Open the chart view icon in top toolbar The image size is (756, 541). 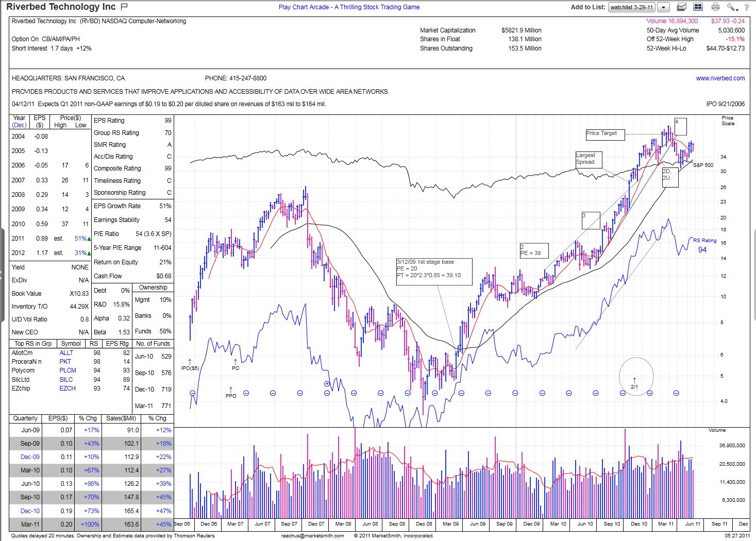coord(681,7)
